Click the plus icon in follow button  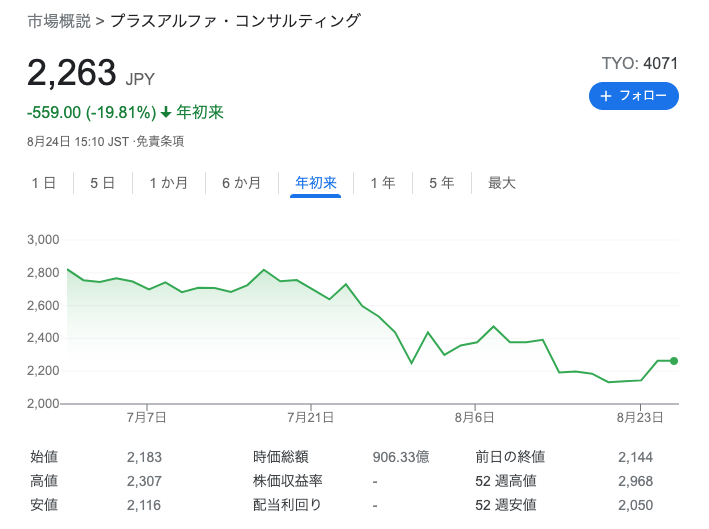pos(606,96)
